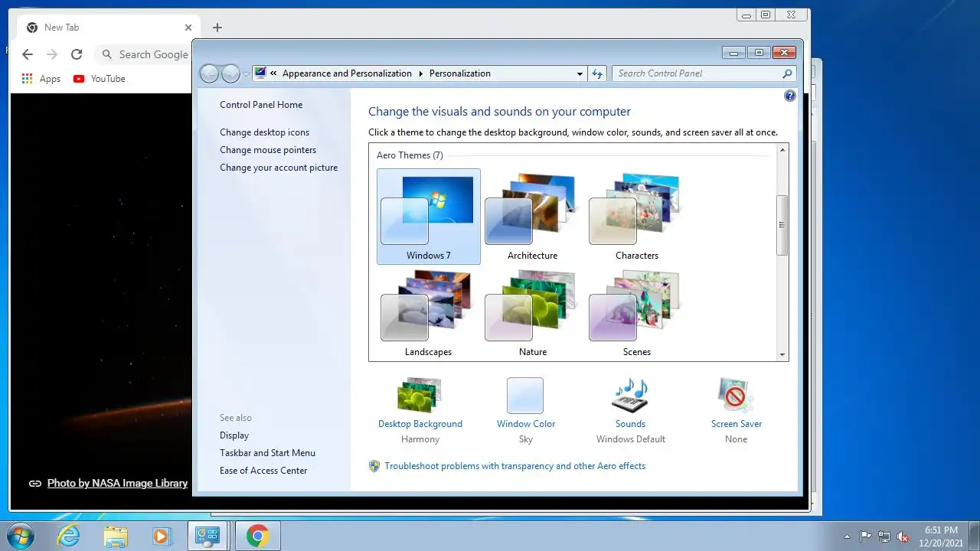
Task: Open Change mouse pointers
Action: 268,150
